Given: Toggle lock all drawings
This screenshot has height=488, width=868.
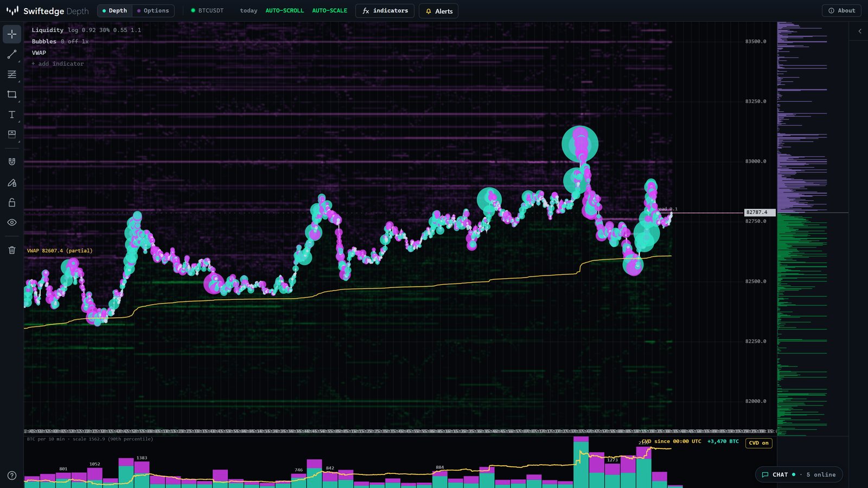Looking at the screenshot, I should [12, 202].
